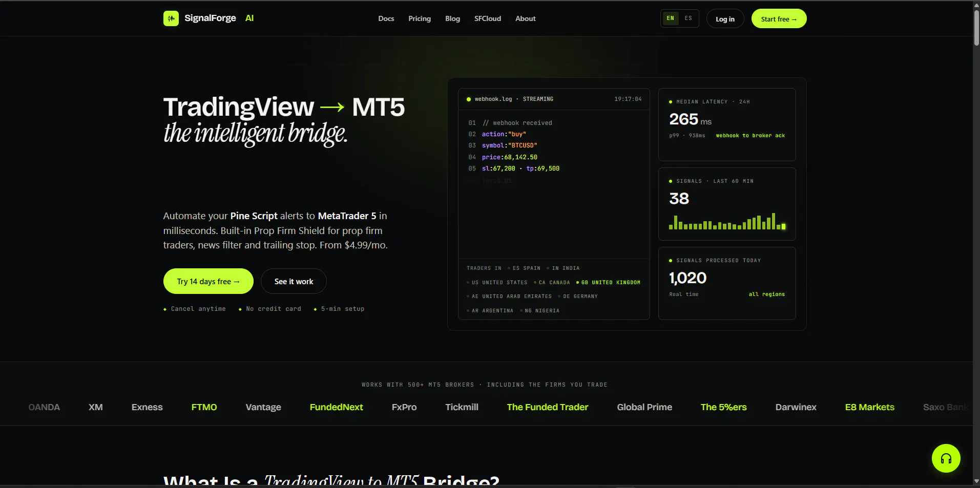This screenshot has height=488, width=980.
Task: Click the FTMO broker name
Action: [204, 407]
